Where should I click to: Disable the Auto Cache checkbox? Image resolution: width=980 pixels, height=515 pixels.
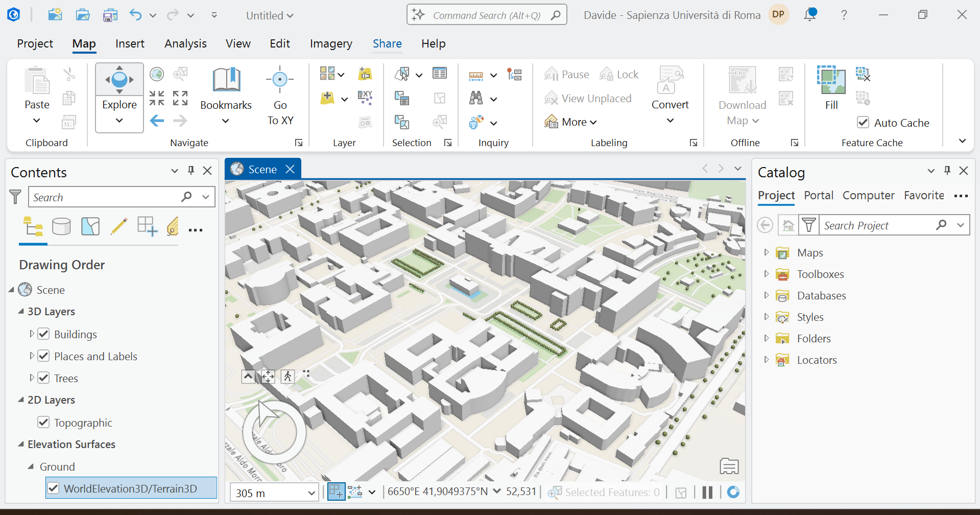(863, 123)
